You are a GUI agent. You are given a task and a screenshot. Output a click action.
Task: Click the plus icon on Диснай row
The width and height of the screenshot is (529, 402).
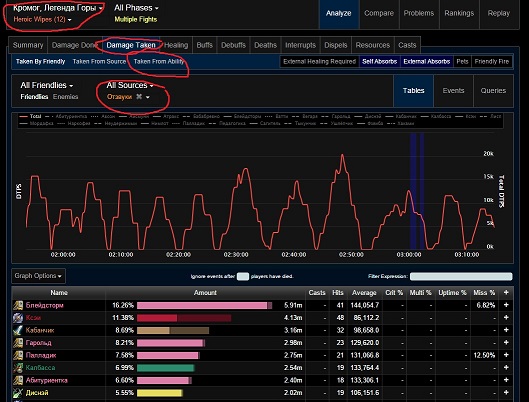click(506, 392)
